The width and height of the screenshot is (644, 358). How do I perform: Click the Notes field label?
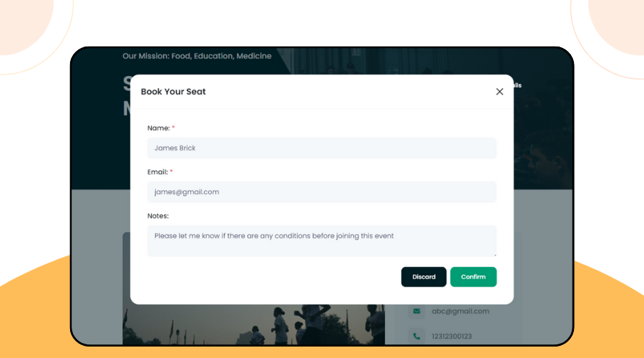pyautogui.click(x=158, y=216)
